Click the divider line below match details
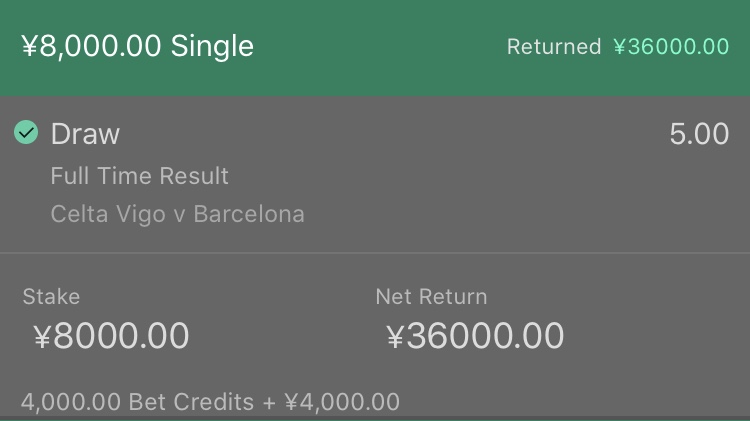 point(375,252)
